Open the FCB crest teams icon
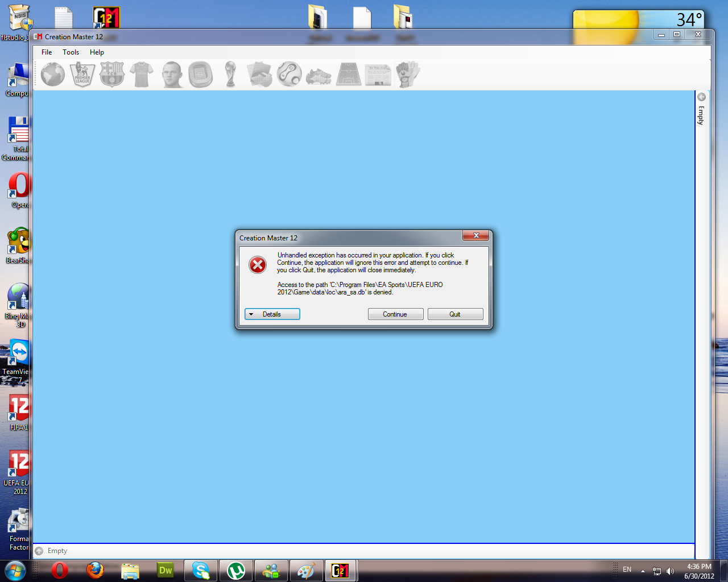This screenshot has width=728, height=582. click(112, 74)
